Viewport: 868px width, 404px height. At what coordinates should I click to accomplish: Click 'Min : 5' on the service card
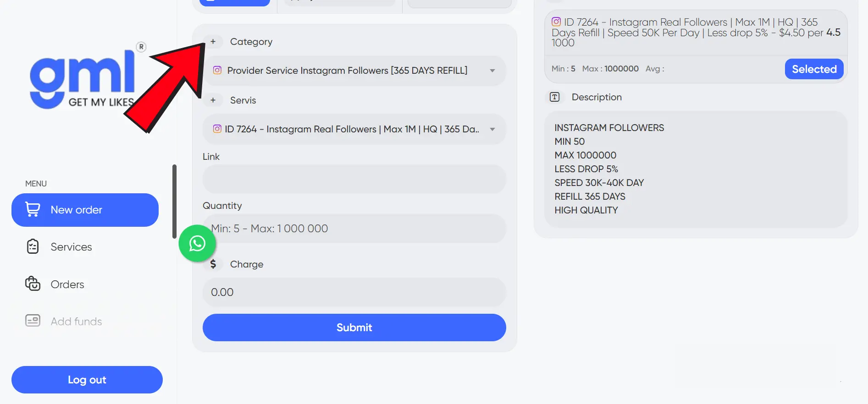563,69
